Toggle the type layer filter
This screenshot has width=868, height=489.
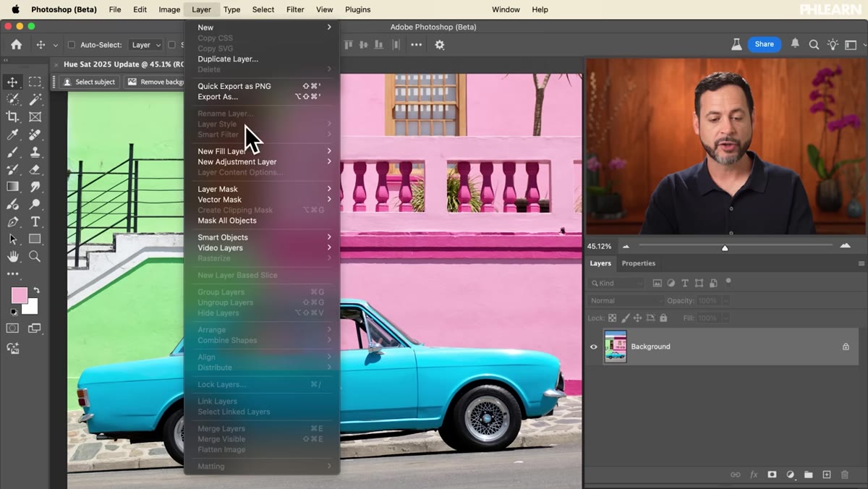click(x=685, y=284)
